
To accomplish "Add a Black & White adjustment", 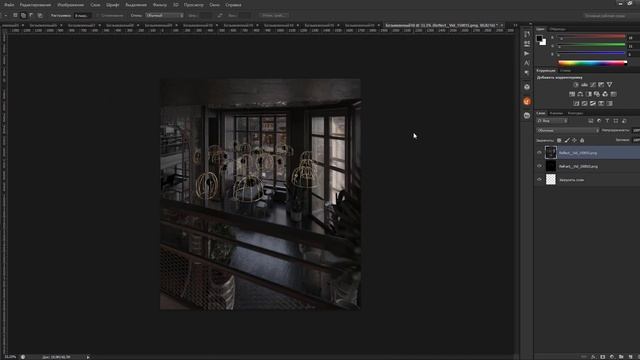I will click(x=589, y=94).
